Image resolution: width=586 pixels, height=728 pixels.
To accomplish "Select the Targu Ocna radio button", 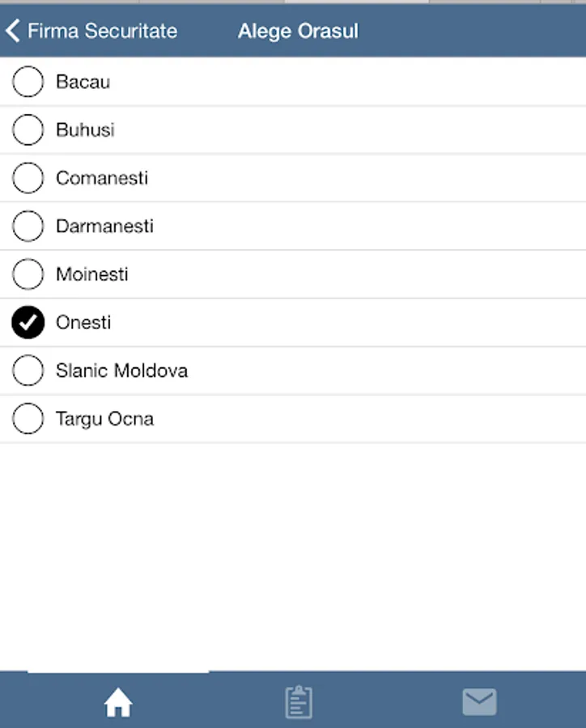I will click(x=28, y=418).
